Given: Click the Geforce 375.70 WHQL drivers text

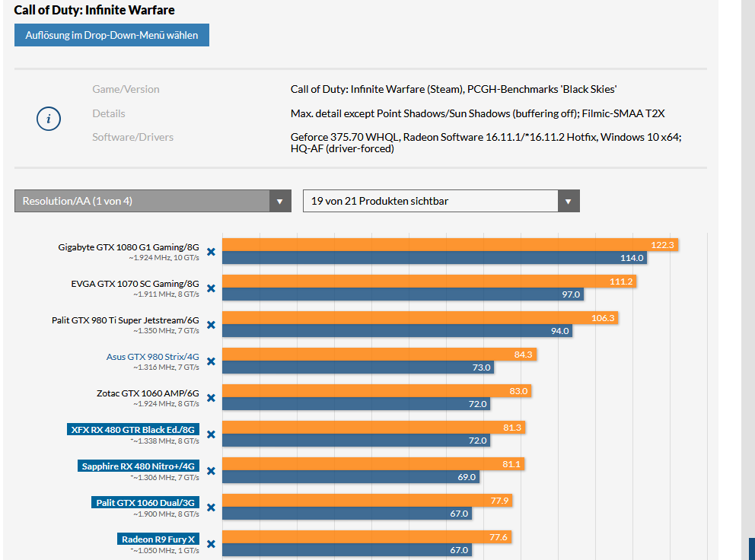Looking at the screenshot, I should click(x=486, y=143).
